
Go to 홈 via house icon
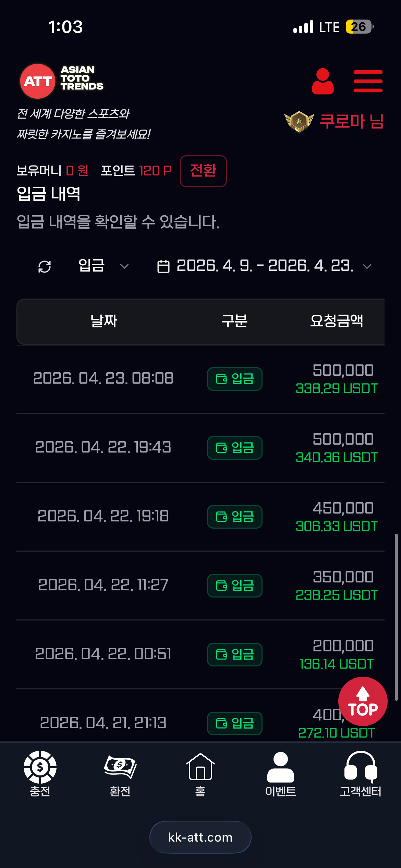click(200, 774)
